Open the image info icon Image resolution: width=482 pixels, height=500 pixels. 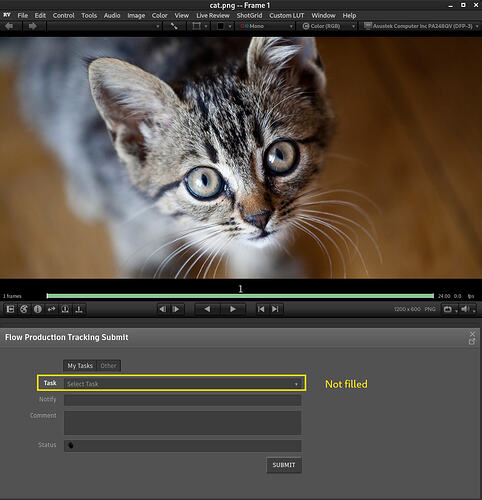(x=38, y=309)
